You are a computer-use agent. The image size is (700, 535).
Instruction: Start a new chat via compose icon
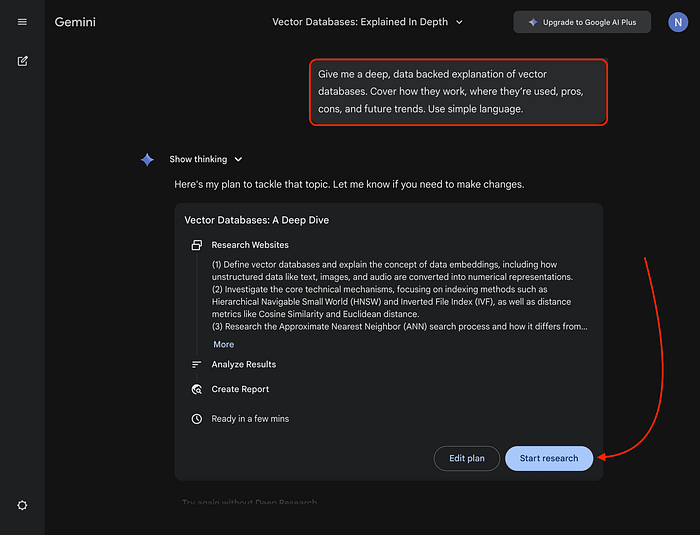point(22,61)
